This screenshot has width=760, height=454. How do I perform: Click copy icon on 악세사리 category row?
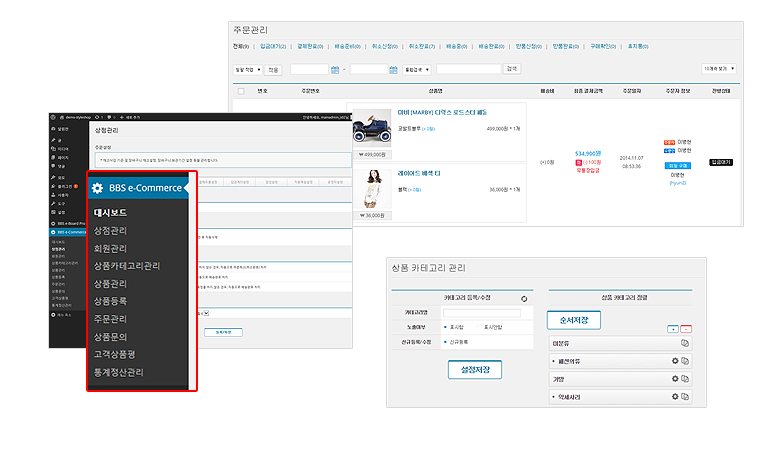coord(685,397)
